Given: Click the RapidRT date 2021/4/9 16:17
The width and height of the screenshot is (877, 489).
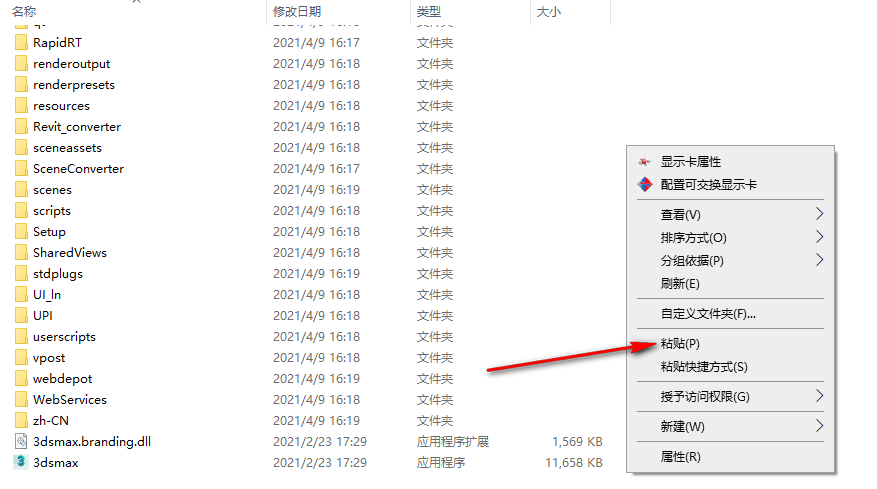Looking at the screenshot, I should (x=316, y=43).
